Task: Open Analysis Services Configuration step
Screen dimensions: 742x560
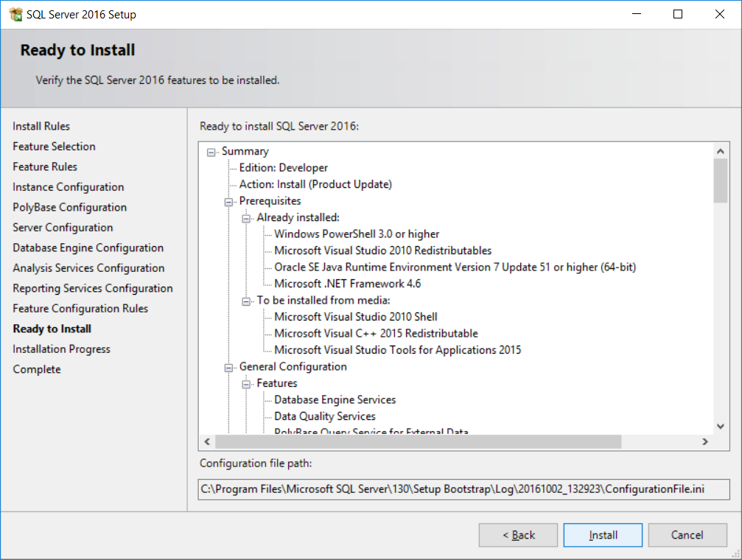Action: click(88, 268)
